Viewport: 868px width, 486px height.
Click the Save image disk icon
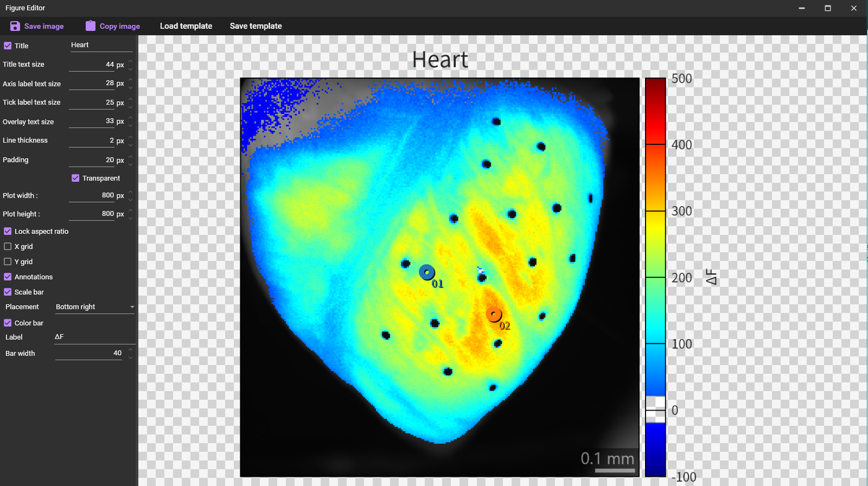[15, 26]
